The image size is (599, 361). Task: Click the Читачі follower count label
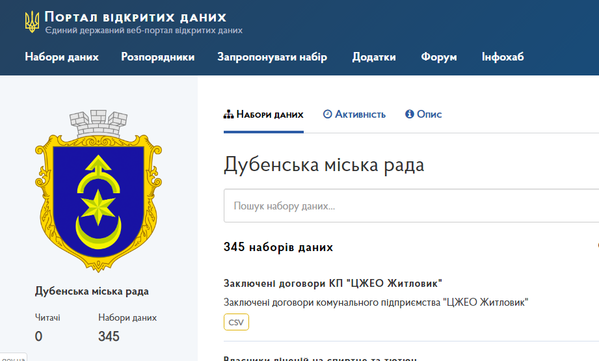coord(48,317)
